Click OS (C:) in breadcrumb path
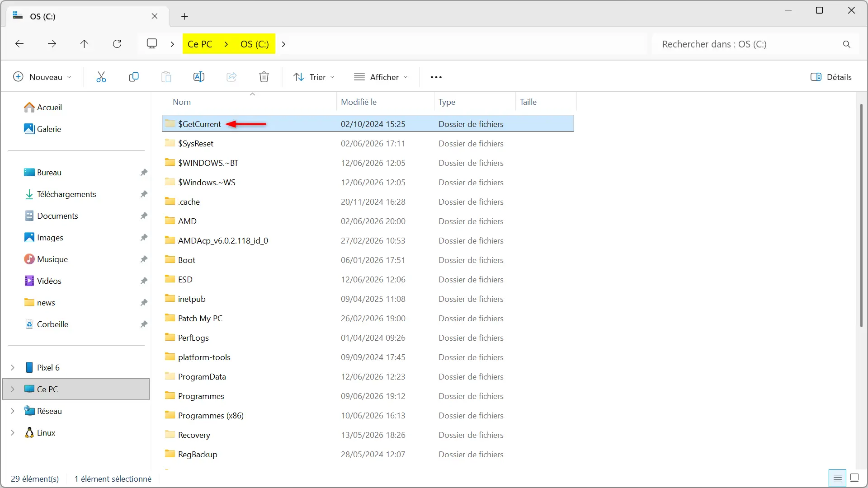Screen dimensions: 868x488 tap(255, 44)
